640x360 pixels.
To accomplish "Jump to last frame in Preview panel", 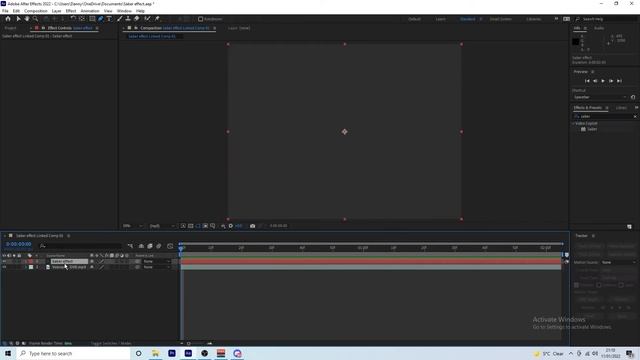I will click(x=619, y=81).
